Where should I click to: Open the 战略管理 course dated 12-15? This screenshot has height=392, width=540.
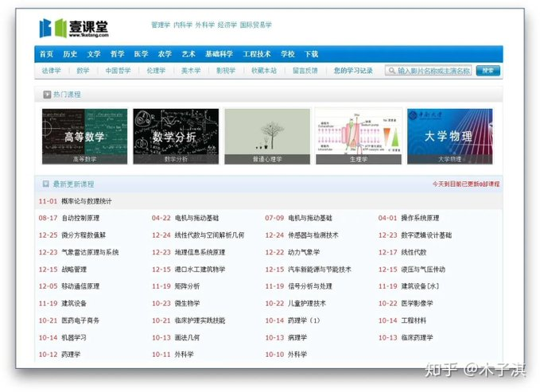[x=74, y=270]
